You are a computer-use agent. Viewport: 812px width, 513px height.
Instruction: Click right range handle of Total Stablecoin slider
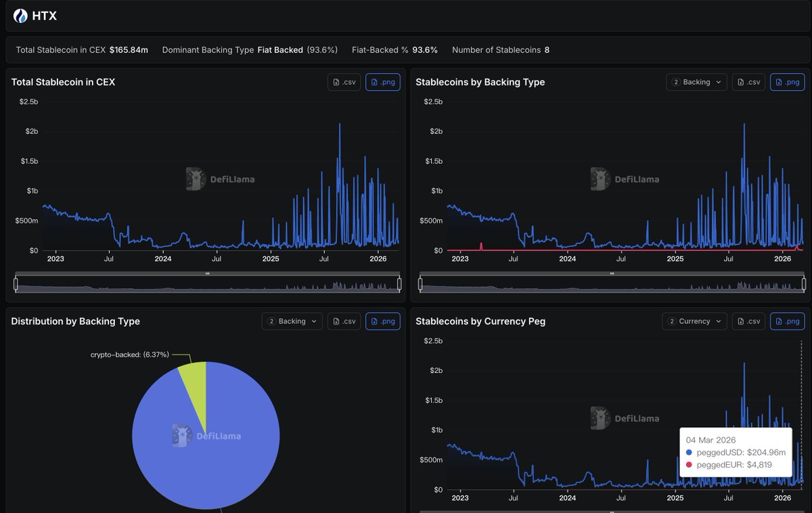399,284
